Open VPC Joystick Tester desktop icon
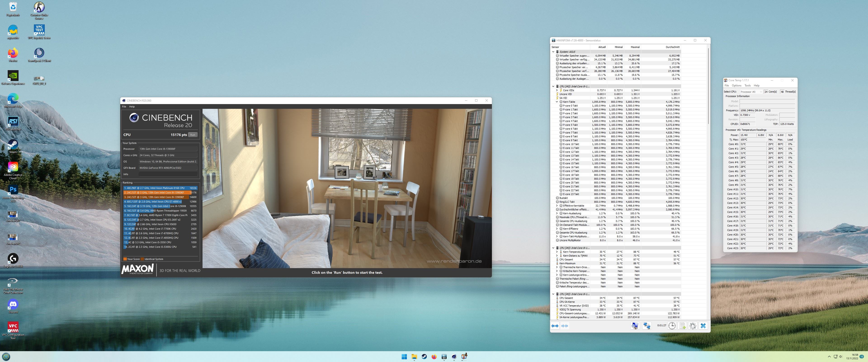 coord(39,32)
